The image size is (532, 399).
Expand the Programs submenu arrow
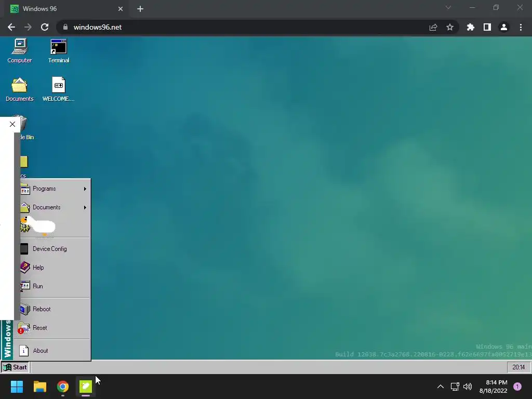click(x=85, y=189)
